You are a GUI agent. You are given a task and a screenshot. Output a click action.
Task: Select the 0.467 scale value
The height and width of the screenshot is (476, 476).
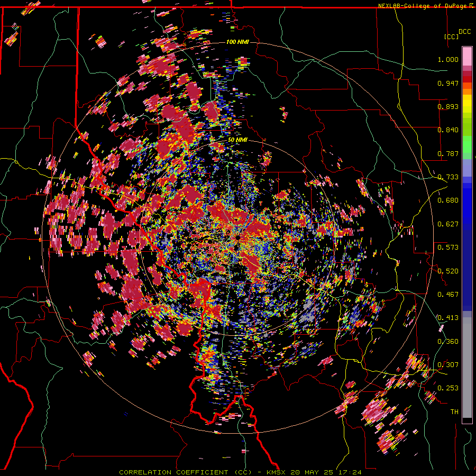[448, 295]
